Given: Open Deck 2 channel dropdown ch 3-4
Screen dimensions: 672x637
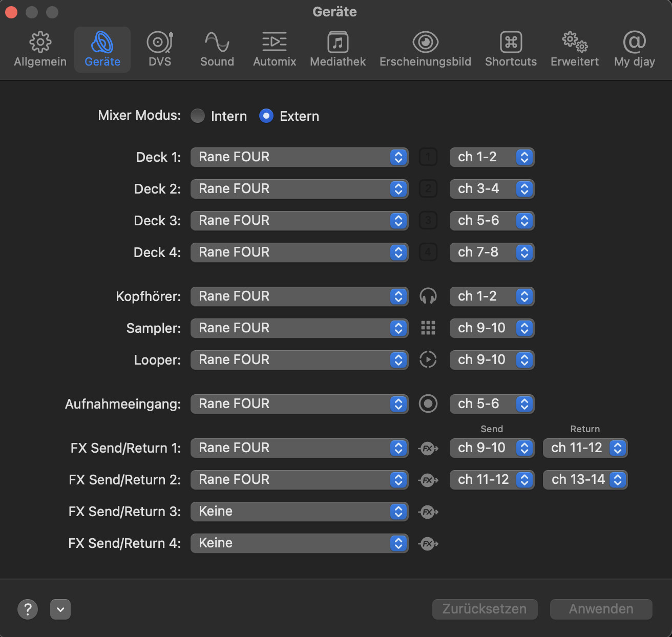Looking at the screenshot, I should [x=492, y=189].
